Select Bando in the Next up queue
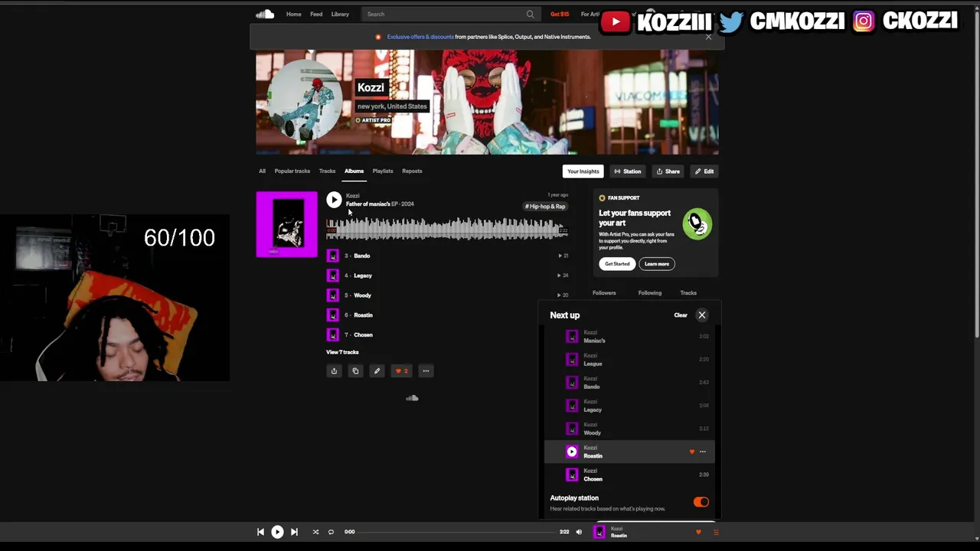 629,383
